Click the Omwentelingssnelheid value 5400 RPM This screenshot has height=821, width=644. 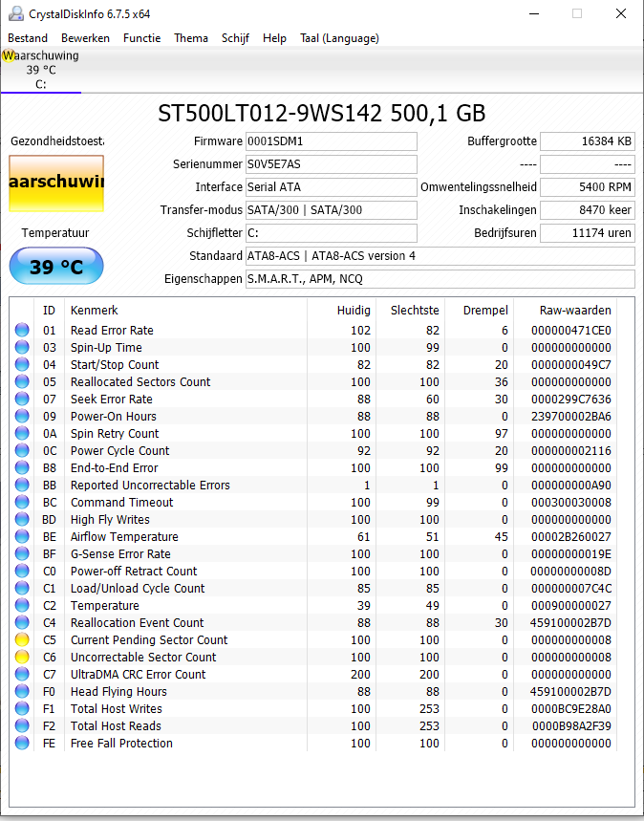[x=588, y=187]
